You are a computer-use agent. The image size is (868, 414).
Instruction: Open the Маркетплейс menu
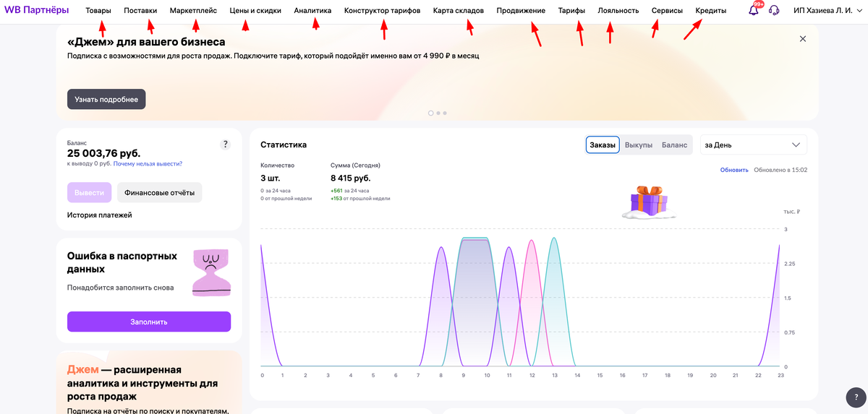click(193, 11)
